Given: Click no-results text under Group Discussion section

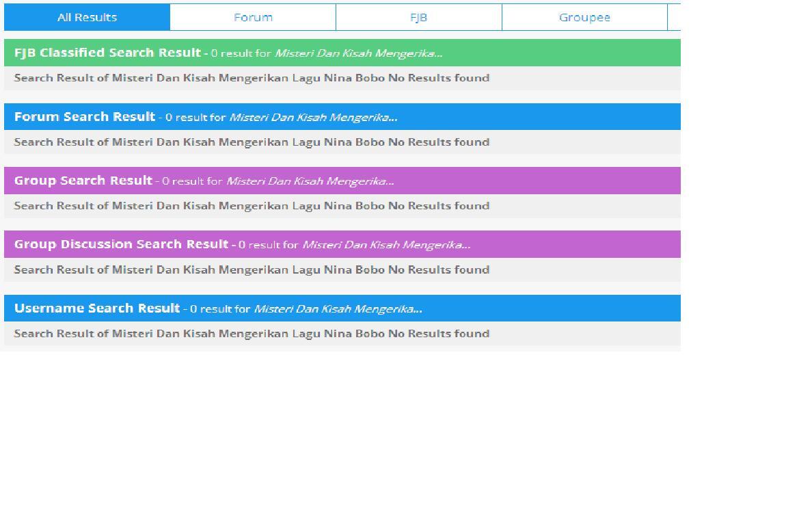Looking at the screenshot, I should tap(252, 269).
